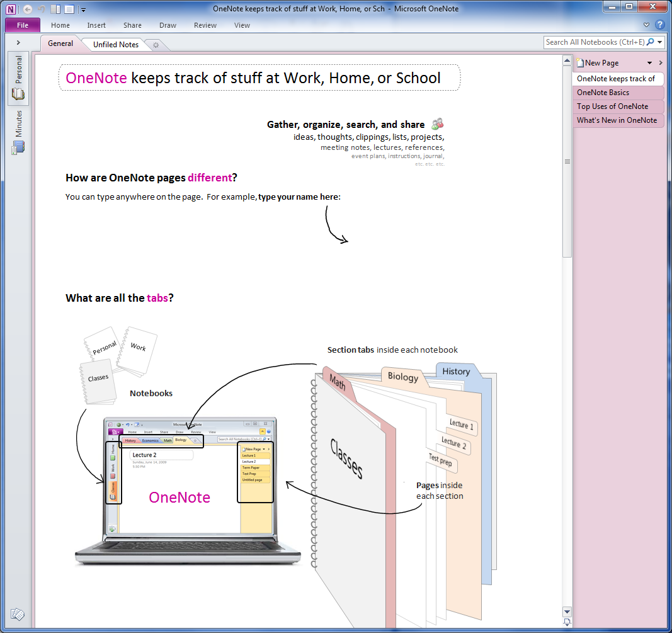Open the Draw ribbon tab

tap(168, 25)
